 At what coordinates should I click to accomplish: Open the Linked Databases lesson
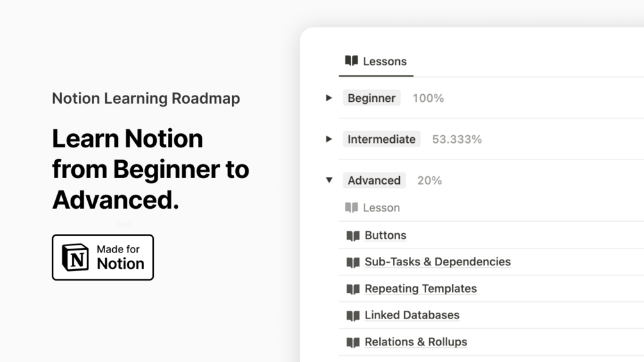[x=411, y=315]
